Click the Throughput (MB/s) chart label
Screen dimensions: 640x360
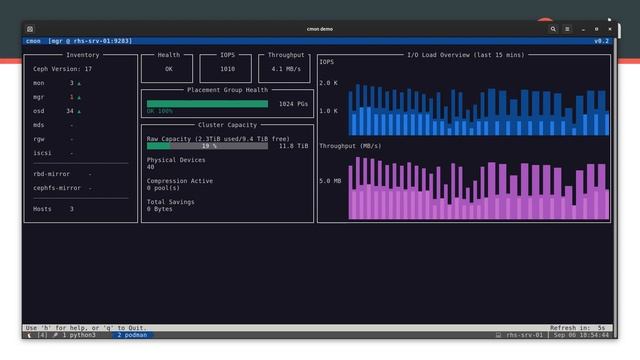[x=350, y=146]
